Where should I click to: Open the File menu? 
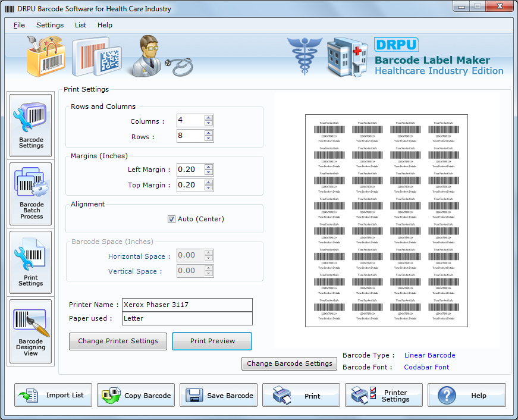coord(18,25)
